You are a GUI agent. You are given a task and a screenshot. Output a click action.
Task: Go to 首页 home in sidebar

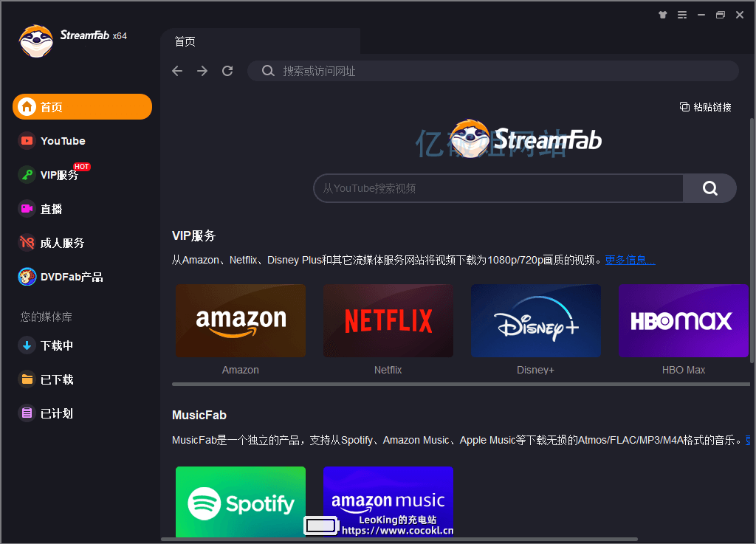point(82,106)
